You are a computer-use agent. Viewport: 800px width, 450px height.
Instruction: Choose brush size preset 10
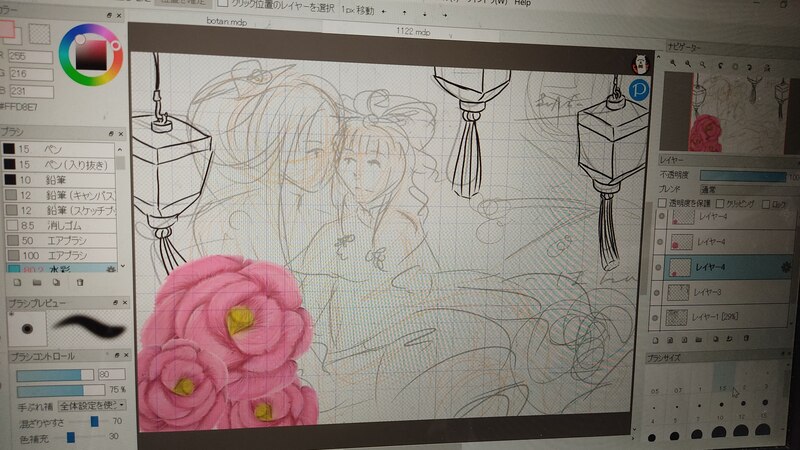pyautogui.click(x=720, y=410)
